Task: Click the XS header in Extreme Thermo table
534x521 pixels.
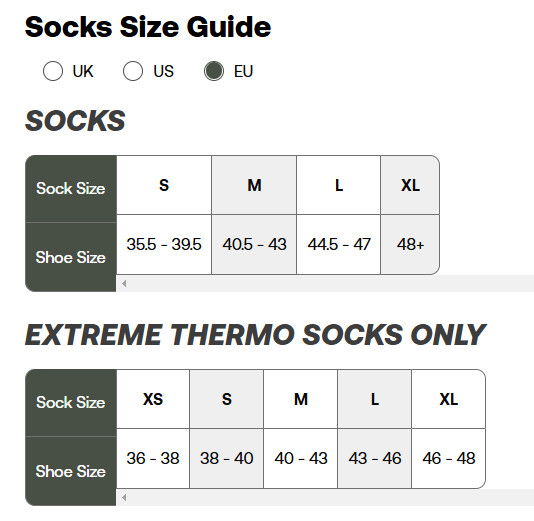Action: pyautogui.click(x=153, y=399)
